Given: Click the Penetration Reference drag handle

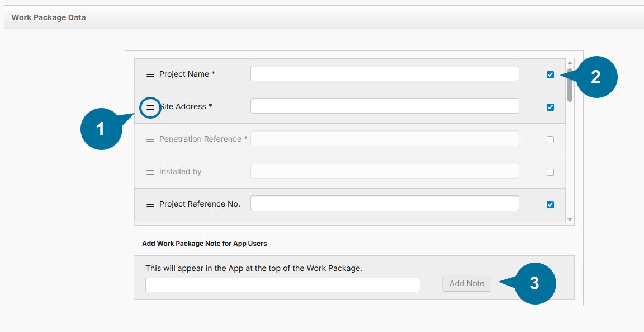Looking at the screenshot, I should 150,139.
